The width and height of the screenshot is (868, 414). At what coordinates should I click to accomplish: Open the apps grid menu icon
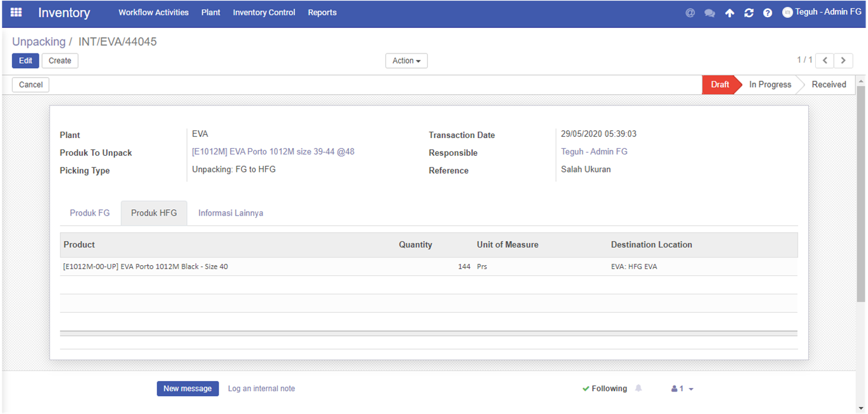point(17,13)
